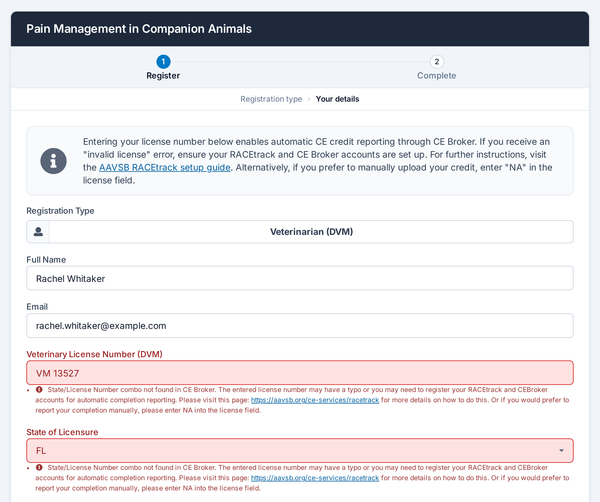The width and height of the screenshot is (600, 502).
Task: Click the Register step label
Action: pyautogui.click(x=163, y=76)
